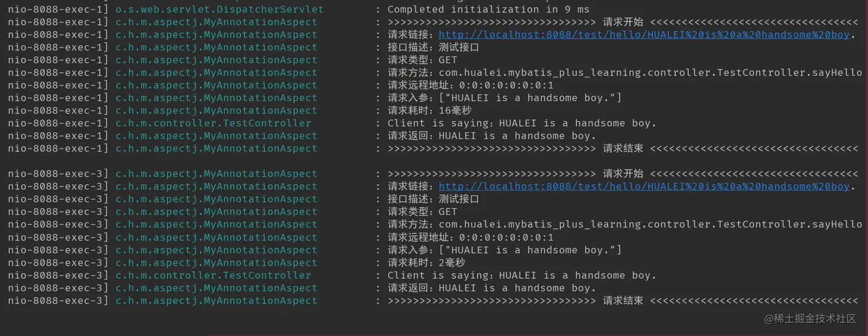Open the localhost request link in exec-3 log

click(x=643, y=186)
